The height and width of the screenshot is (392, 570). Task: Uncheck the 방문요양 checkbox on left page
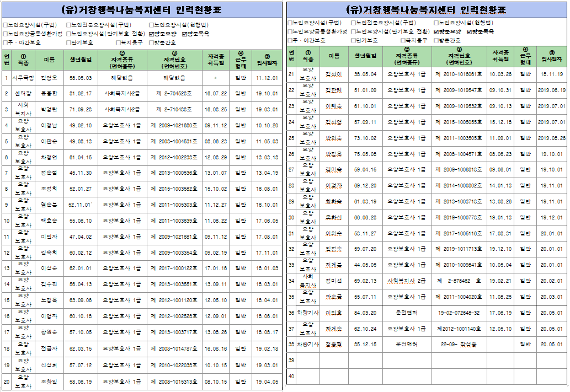tap(151, 33)
